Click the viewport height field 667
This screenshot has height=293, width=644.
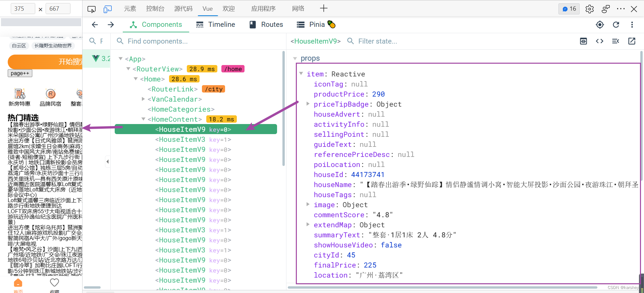click(58, 9)
